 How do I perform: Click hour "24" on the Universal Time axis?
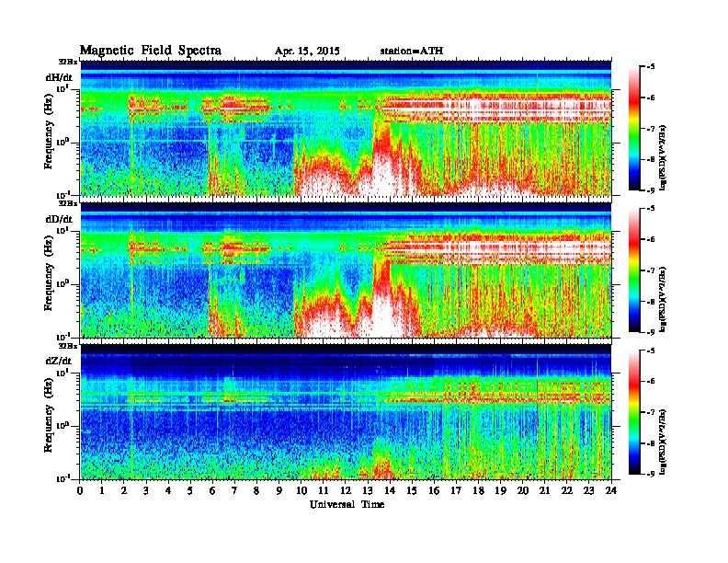tap(611, 491)
